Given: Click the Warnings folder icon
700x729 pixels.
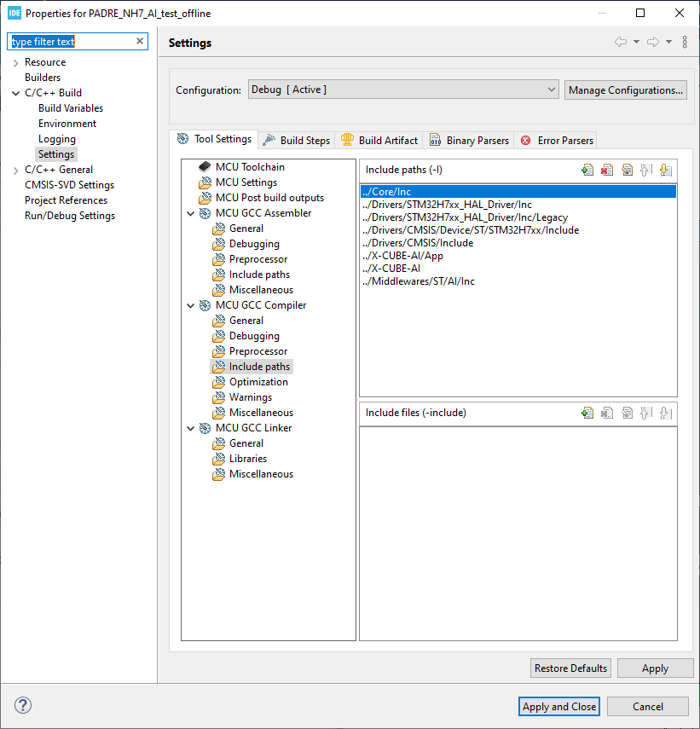Looking at the screenshot, I should (x=218, y=397).
